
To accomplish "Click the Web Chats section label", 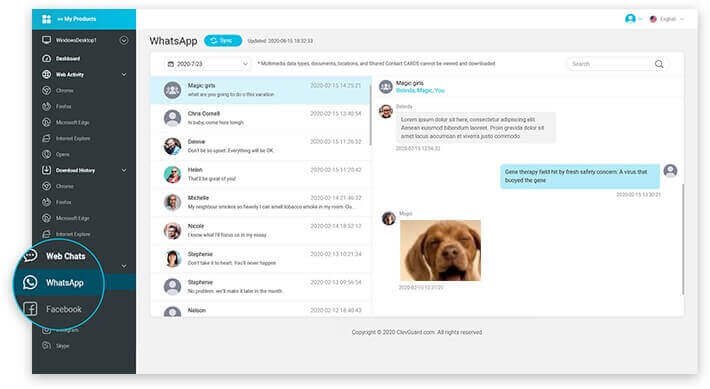I will [65, 256].
